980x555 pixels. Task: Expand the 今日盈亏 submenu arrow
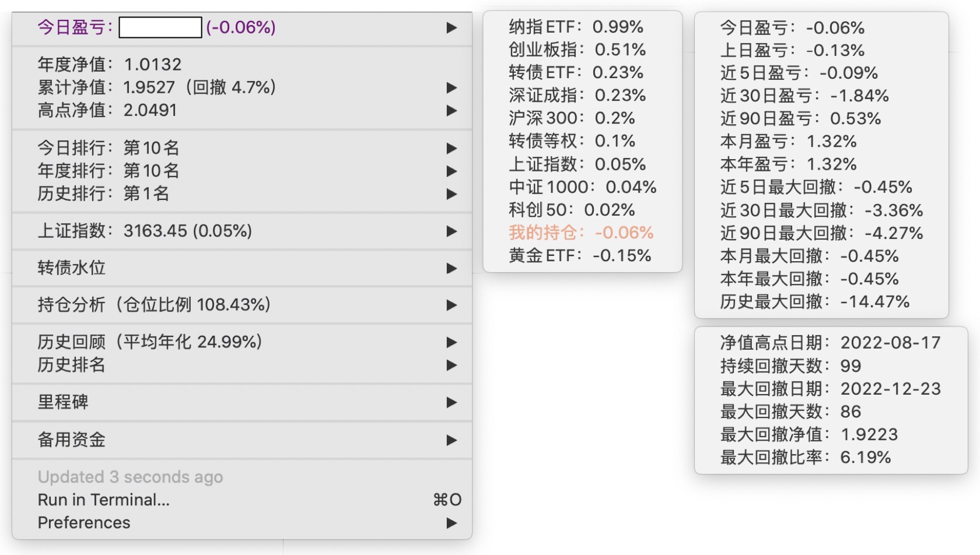pyautogui.click(x=451, y=27)
